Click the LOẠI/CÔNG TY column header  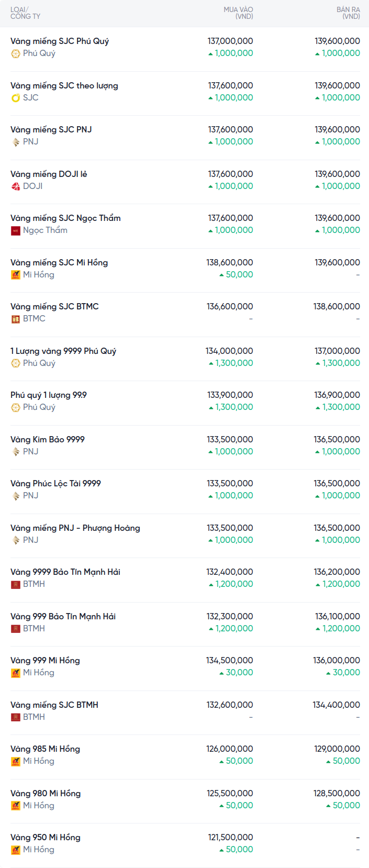(x=25, y=13)
